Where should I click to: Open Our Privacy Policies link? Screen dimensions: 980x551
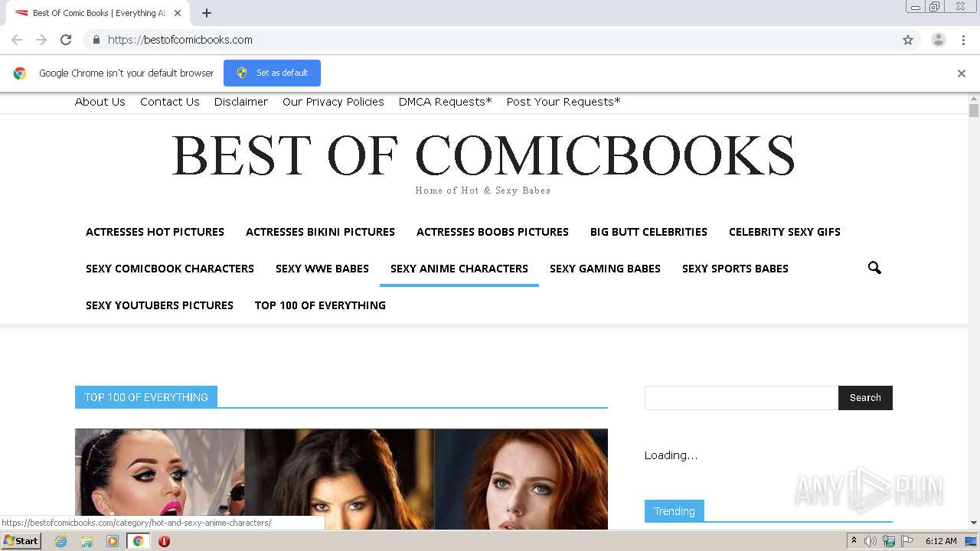[333, 102]
